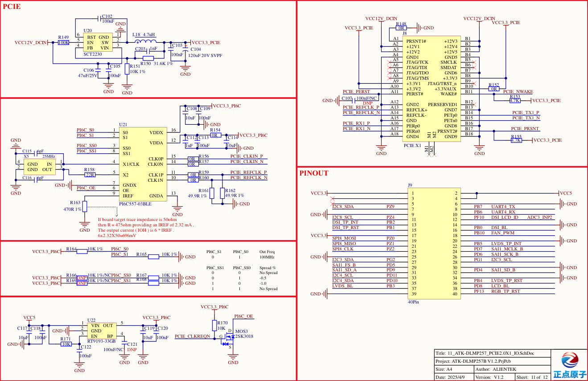This screenshot has width=588, height=381.
Task: Select resistor R154 0R
Action: point(216,135)
